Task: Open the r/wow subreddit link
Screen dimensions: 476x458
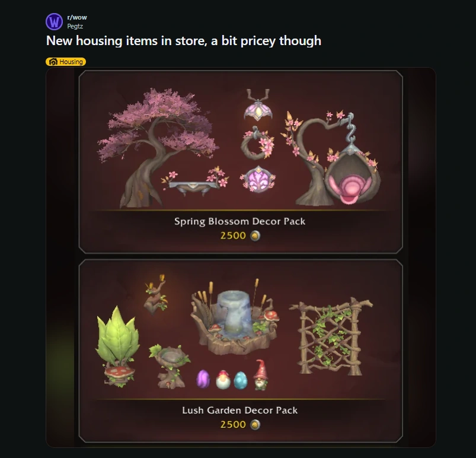Action: tap(77, 17)
